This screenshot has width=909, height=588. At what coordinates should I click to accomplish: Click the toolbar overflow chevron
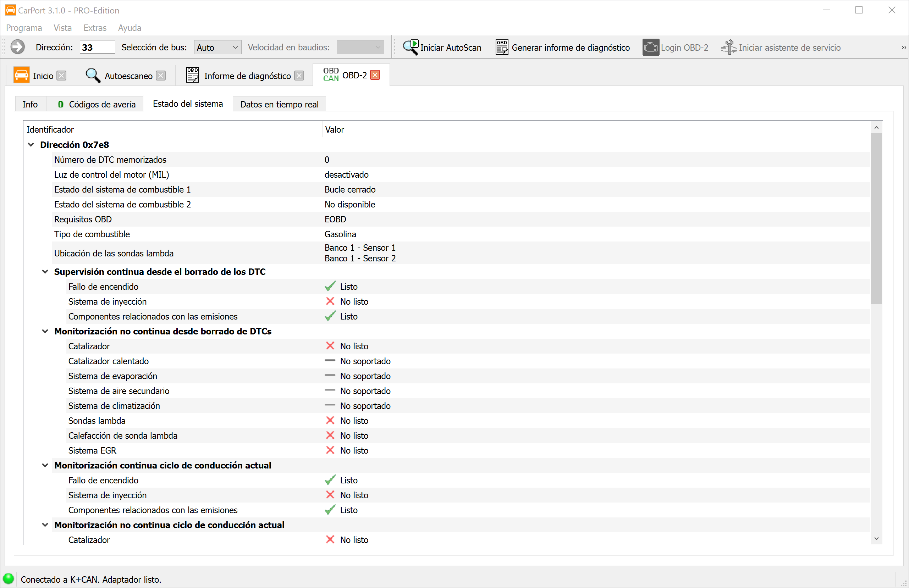pyautogui.click(x=903, y=48)
